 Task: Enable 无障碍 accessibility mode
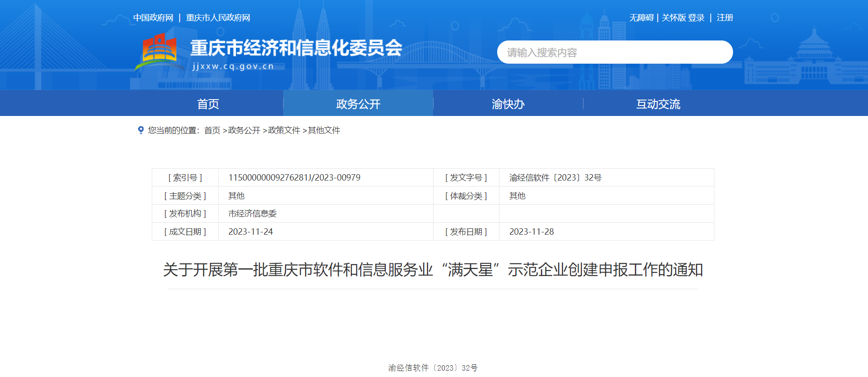(x=641, y=18)
